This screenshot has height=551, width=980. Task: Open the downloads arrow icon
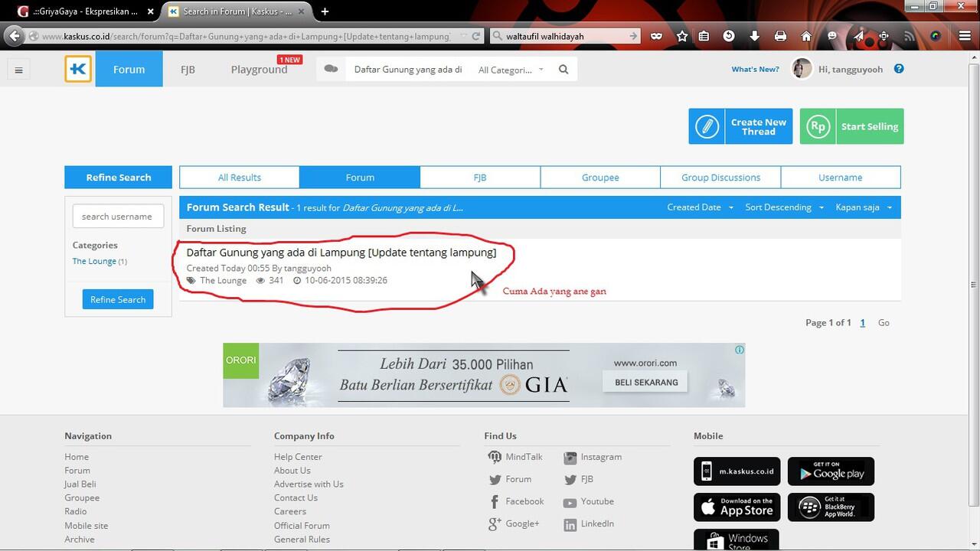(754, 36)
